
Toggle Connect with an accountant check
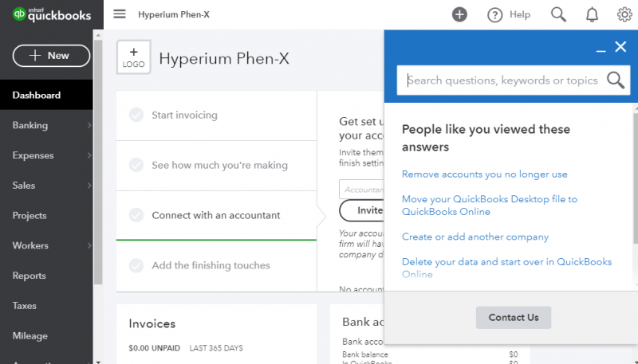(x=136, y=215)
